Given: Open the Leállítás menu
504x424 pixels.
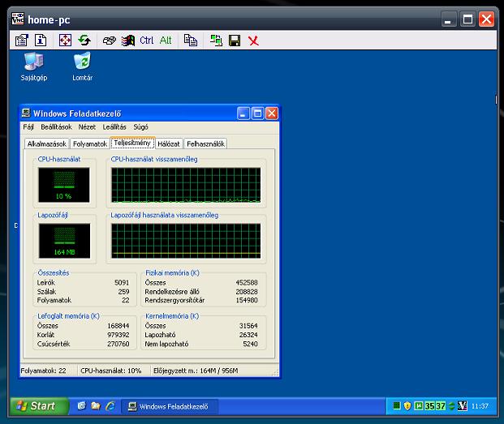Looking at the screenshot, I should 114,127.
